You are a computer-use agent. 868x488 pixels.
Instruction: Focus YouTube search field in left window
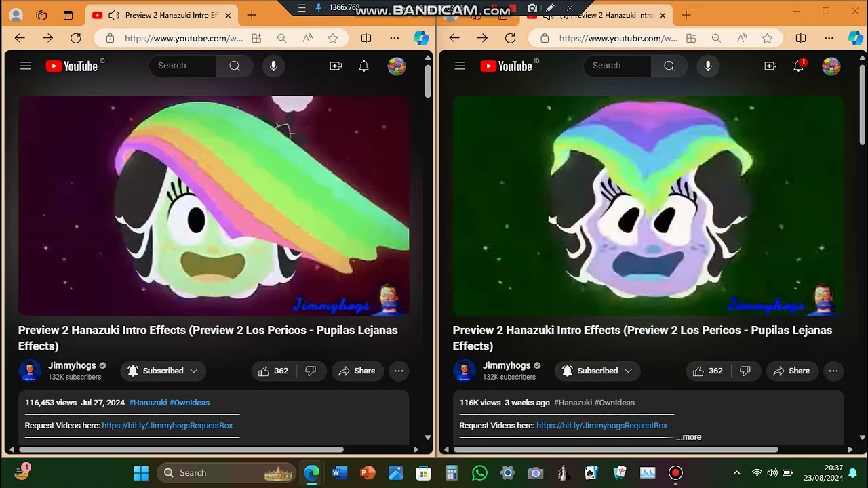183,66
